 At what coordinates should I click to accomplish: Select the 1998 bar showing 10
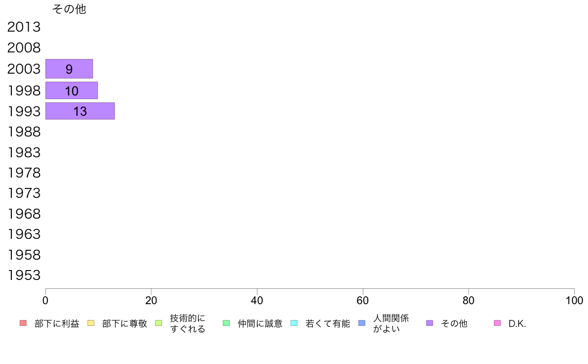pyautogui.click(x=72, y=91)
